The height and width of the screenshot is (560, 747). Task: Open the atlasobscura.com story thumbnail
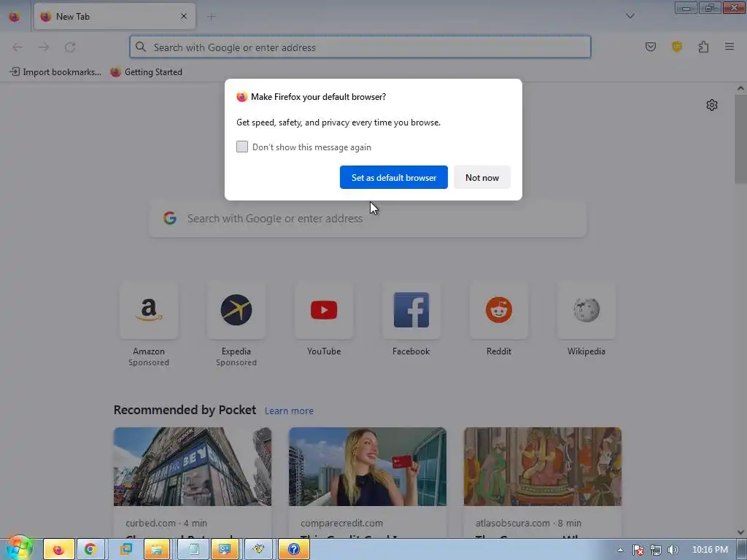point(543,467)
